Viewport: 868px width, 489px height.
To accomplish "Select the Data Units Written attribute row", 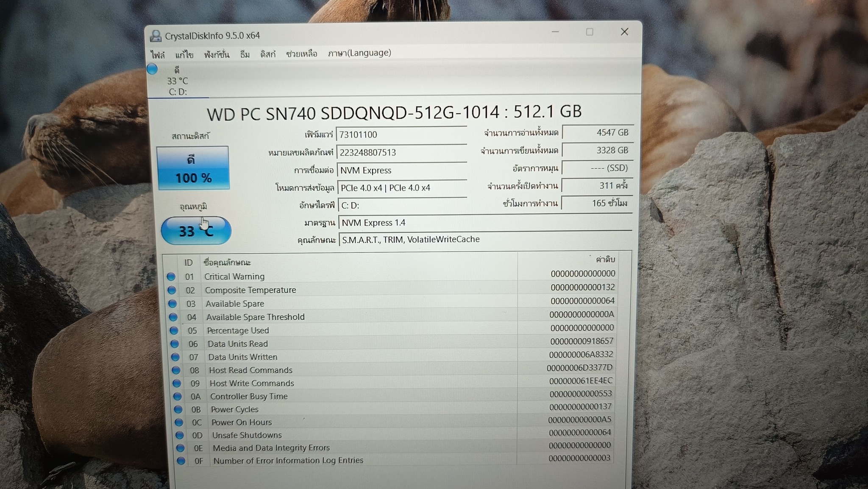I will point(242,357).
